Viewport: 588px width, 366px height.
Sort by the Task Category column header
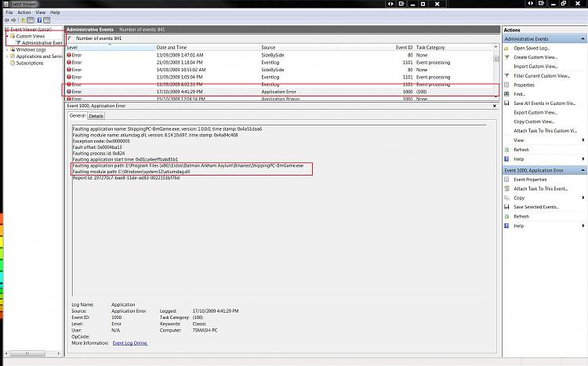(454, 48)
